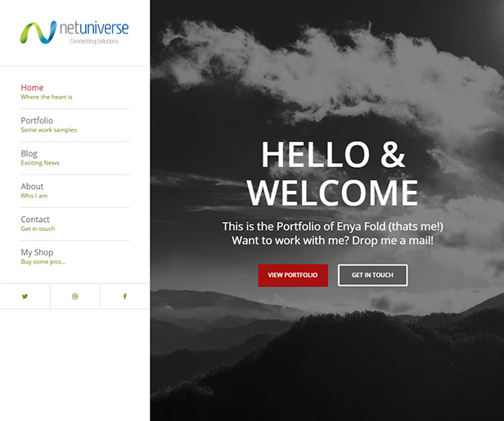Viewport: 504px width, 421px height.
Task: Click the Get In Touch button
Action: [372, 275]
